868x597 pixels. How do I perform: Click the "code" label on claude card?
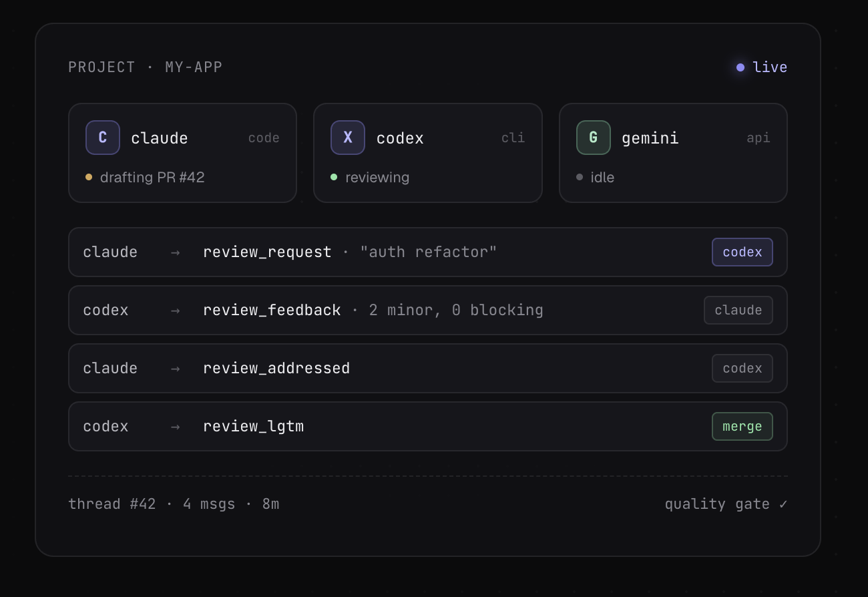[x=264, y=138]
